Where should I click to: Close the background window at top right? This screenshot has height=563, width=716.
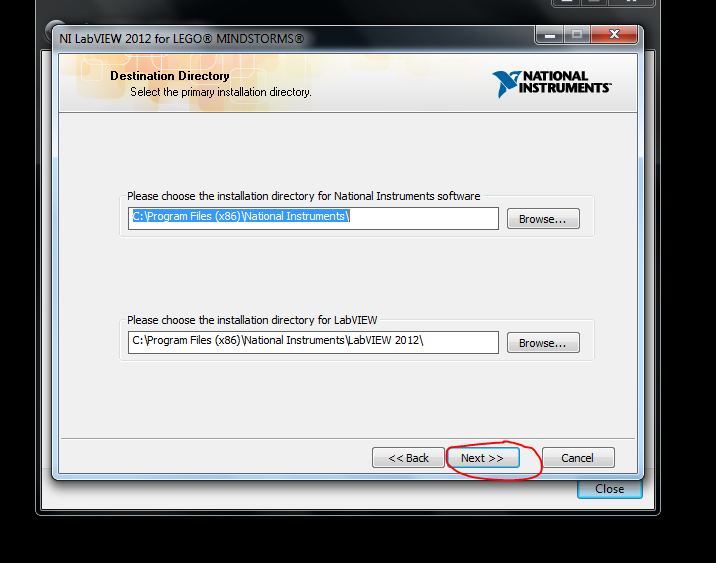point(631,2)
